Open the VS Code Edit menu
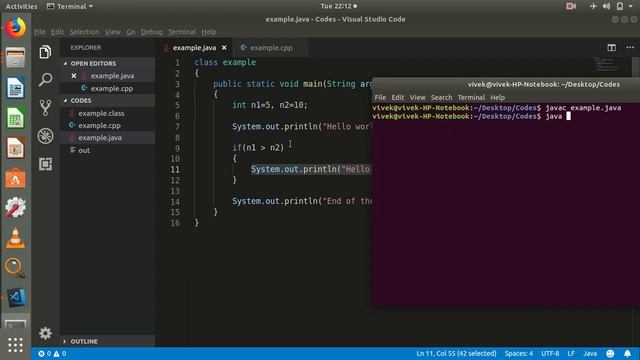640x360 pixels. [x=57, y=32]
